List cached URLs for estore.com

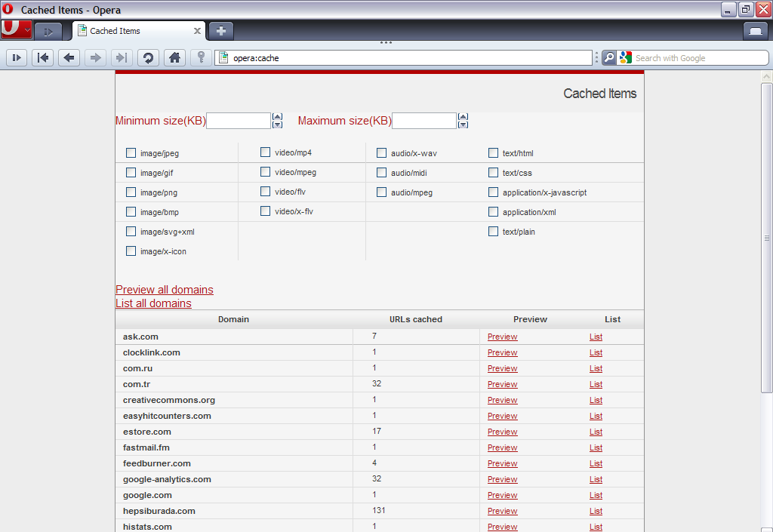pos(596,432)
